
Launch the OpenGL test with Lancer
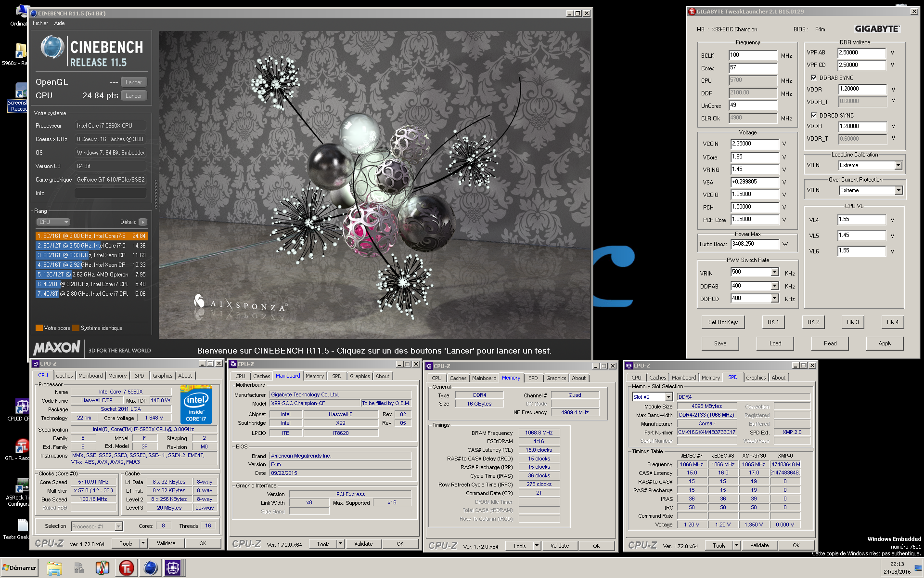133,82
